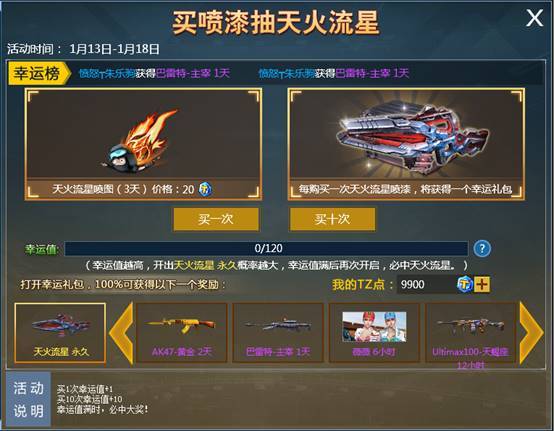Screen dimensions: 554x431
Task: Click the 我的TZ点 balance field
Action: [426, 284]
